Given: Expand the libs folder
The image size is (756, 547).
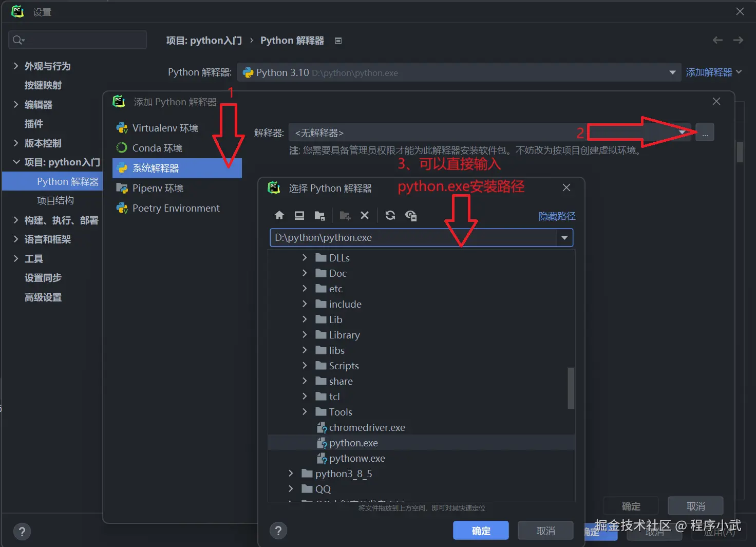Looking at the screenshot, I should [x=305, y=350].
